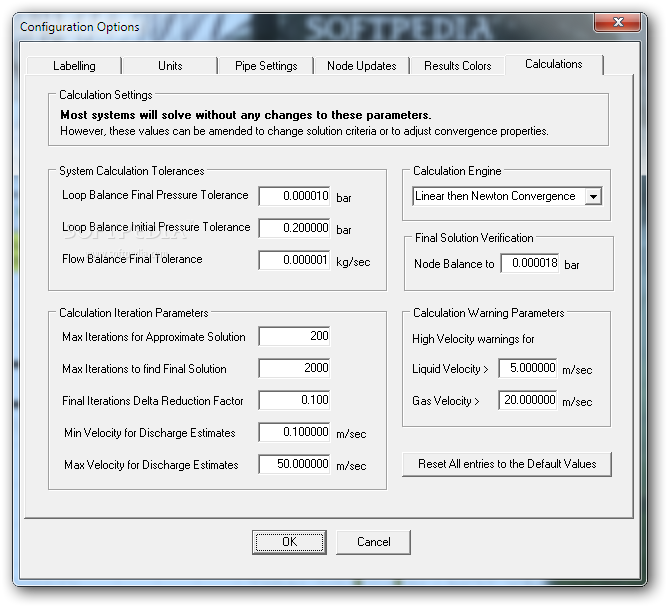668x607 pixels.
Task: Click the 'Flow Balance Final Tolerance' label
Action: (x=132, y=259)
